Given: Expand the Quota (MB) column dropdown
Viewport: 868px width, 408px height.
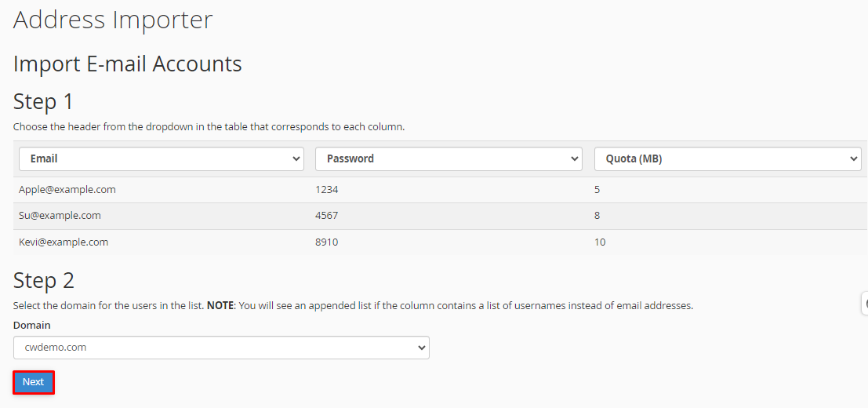Looking at the screenshot, I should [x=728, y=158].
